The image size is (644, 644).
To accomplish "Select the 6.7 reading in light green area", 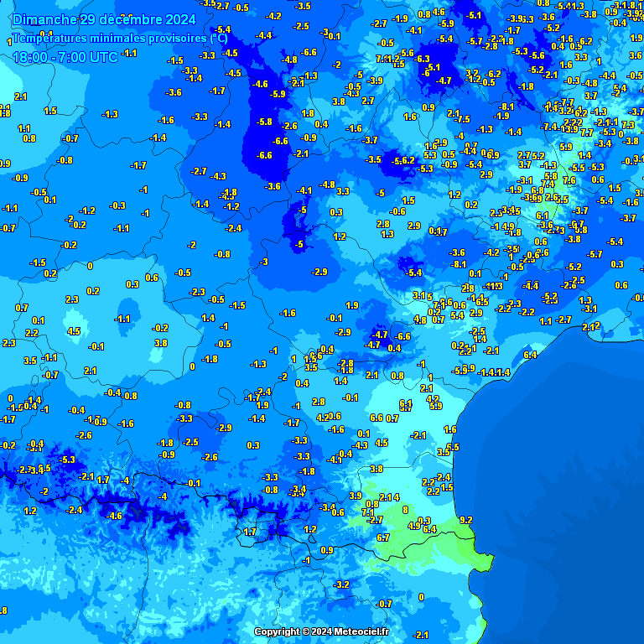I will [x=383, y=538].
